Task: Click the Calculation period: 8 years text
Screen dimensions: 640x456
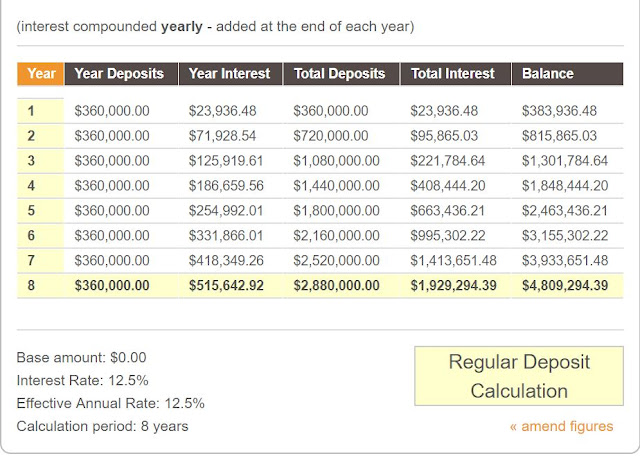Action: point(102,426)
